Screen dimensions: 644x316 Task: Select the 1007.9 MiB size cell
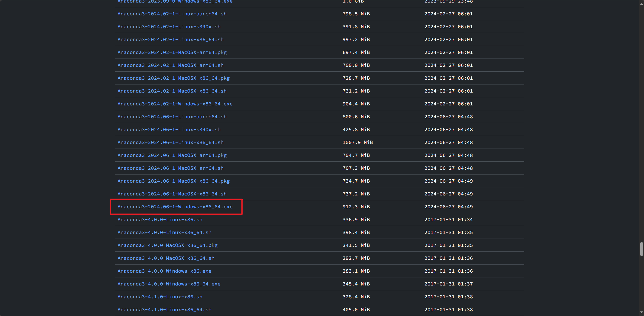358,142
